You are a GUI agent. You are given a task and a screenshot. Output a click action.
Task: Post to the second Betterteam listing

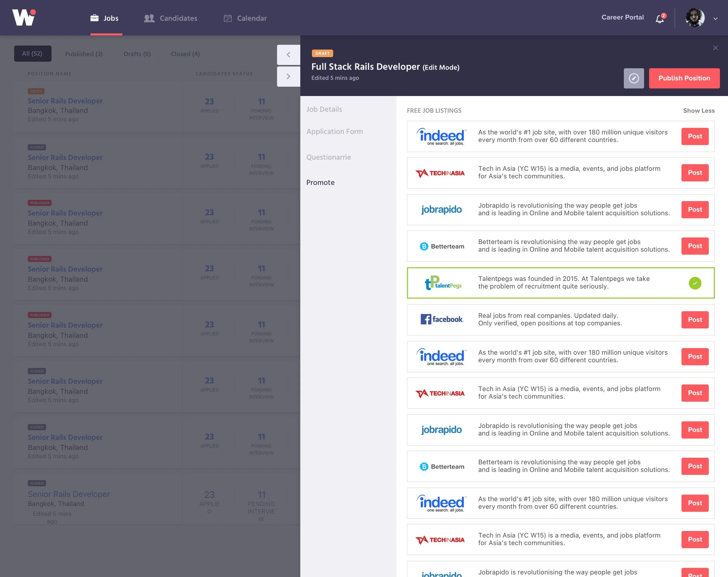tap(695, 466)
